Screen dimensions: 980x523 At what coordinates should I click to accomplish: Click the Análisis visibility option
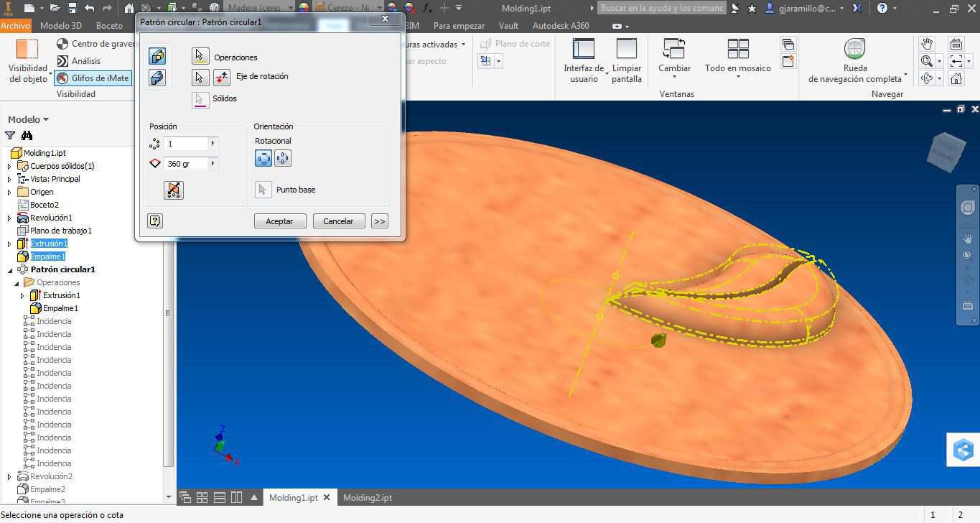[x=78, y=61]
